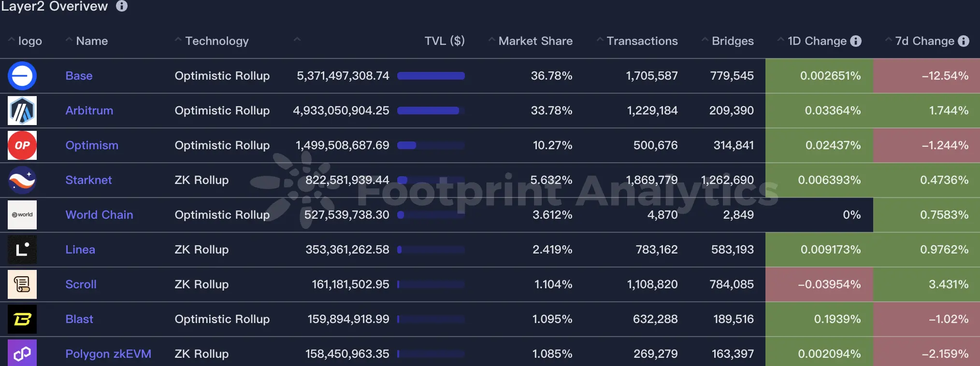Screen dimensions: 980x366
Task: Sort by the Technology column header
Action: [216, 41]
